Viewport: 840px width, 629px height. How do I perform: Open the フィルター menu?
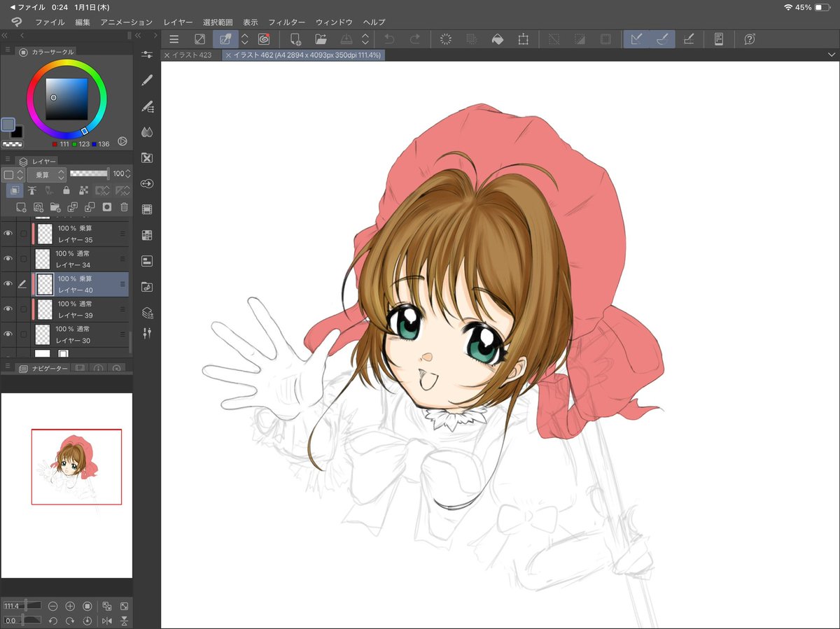287,22
